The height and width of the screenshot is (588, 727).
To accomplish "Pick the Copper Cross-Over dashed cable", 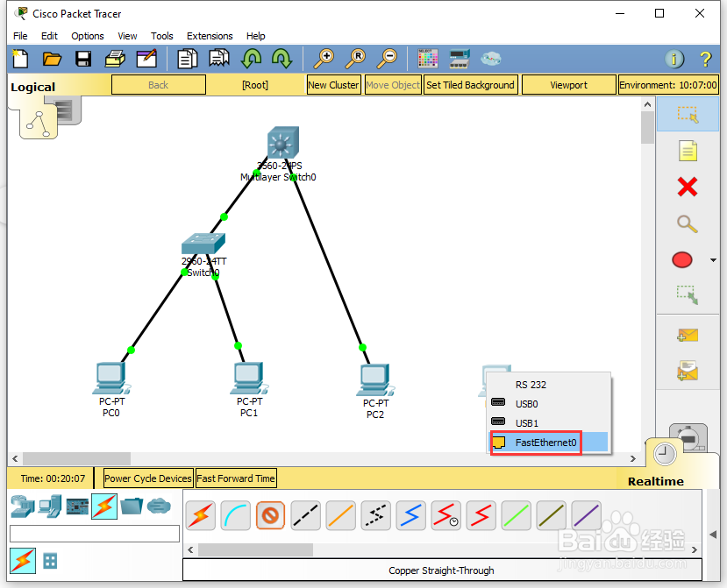I will (305, 515).
